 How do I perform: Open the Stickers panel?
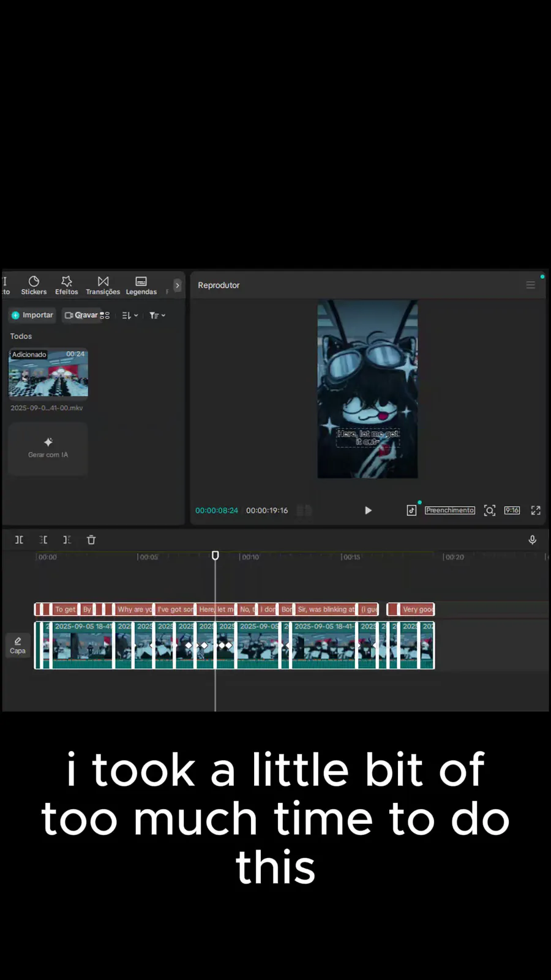click(x=34, y=285)
